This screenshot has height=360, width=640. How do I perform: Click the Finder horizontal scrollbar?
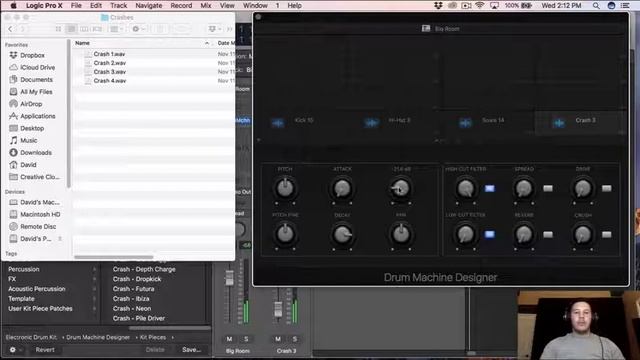pyautogui.click(x=114, y=258)
